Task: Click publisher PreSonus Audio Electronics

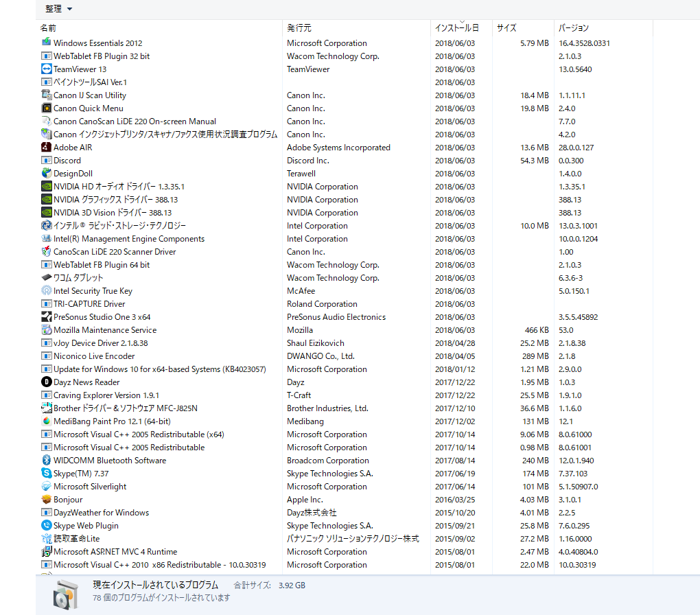Action: tap(336, 316)
